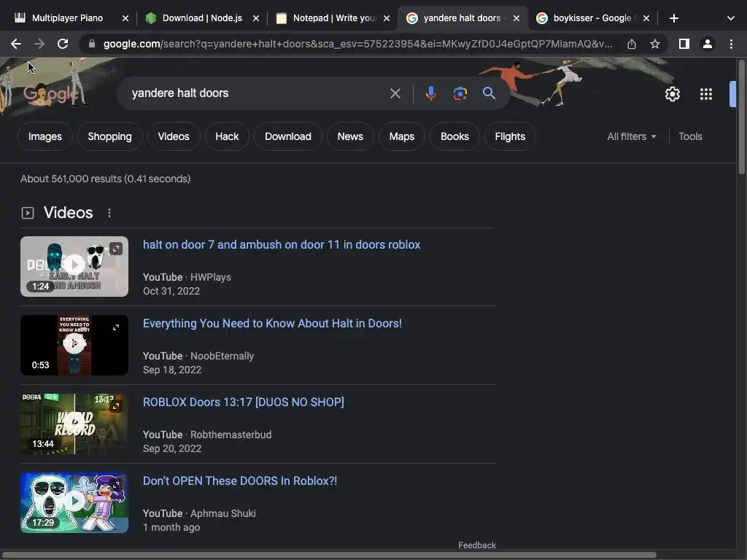Play the NoobEternally 0:53 video thumbnail
Screen dimensions: 747x560
point(74,345)
